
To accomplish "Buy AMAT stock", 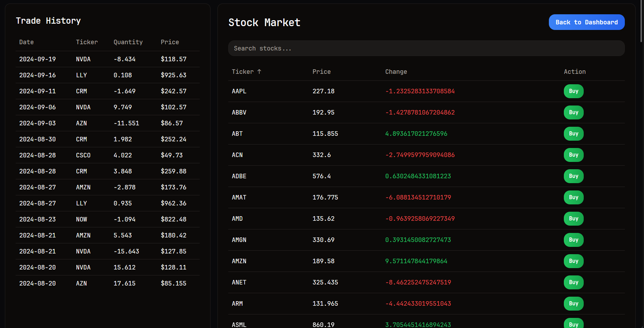I will click(574, 197).
